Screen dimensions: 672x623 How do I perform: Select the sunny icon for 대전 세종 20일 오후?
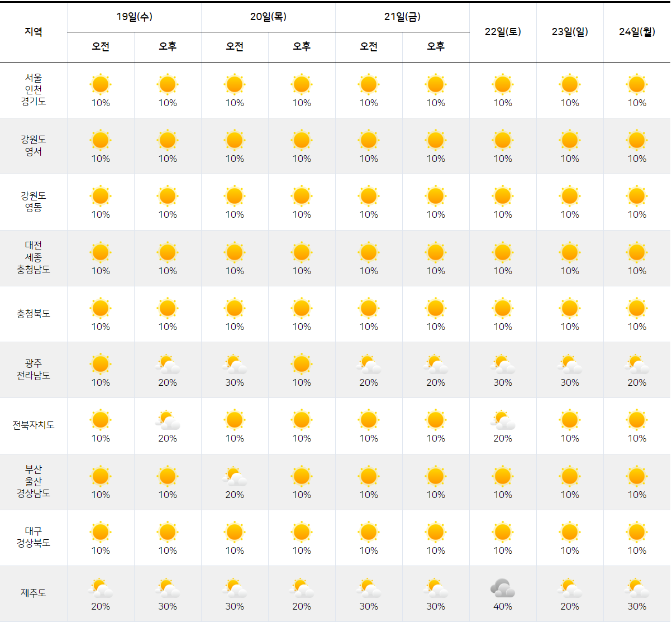tap(302, 252)
